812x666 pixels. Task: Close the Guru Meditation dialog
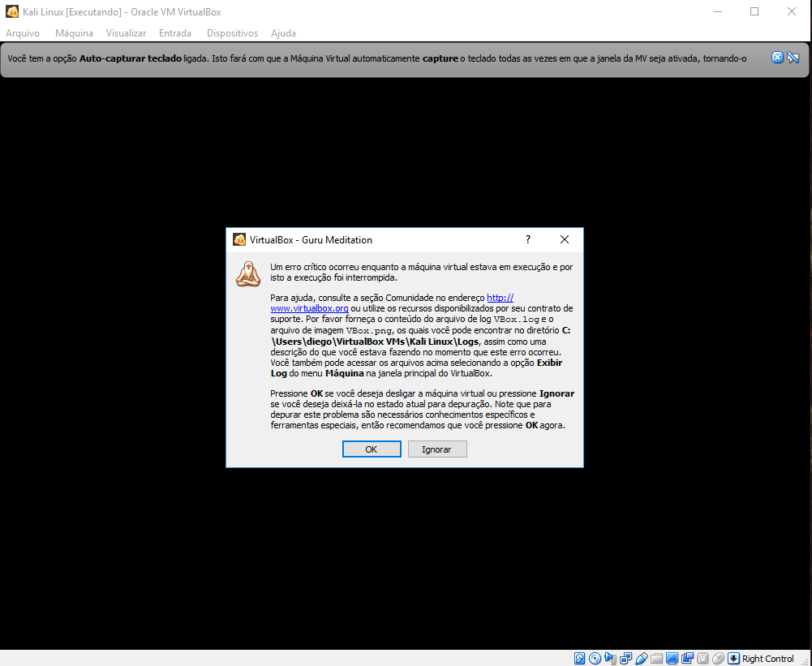[x=565, y=239]
